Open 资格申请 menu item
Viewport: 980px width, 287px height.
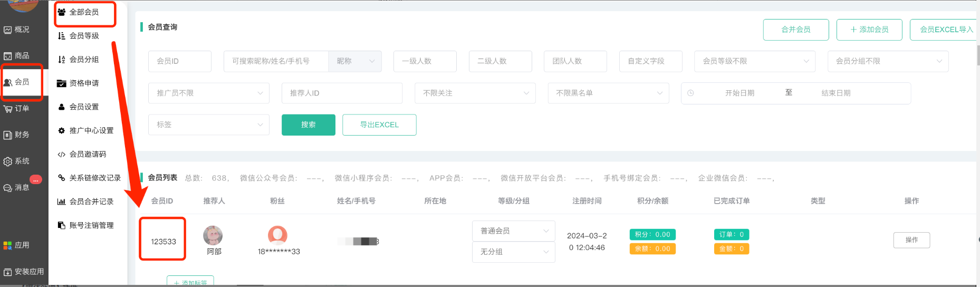coord(84,83)
